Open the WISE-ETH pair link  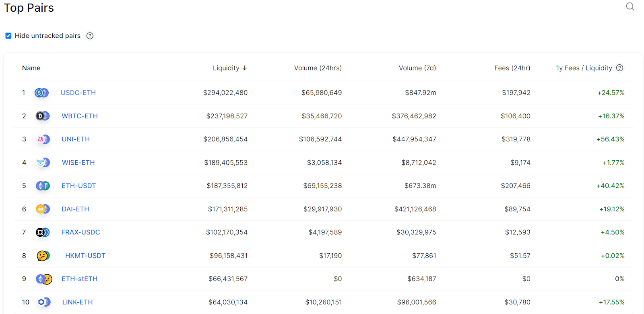coord(78,162)
